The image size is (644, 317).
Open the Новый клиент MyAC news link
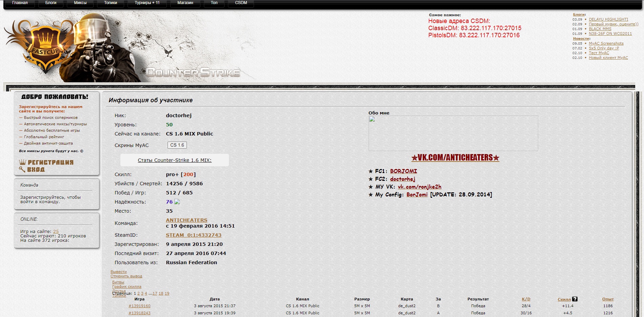[608, 58]
